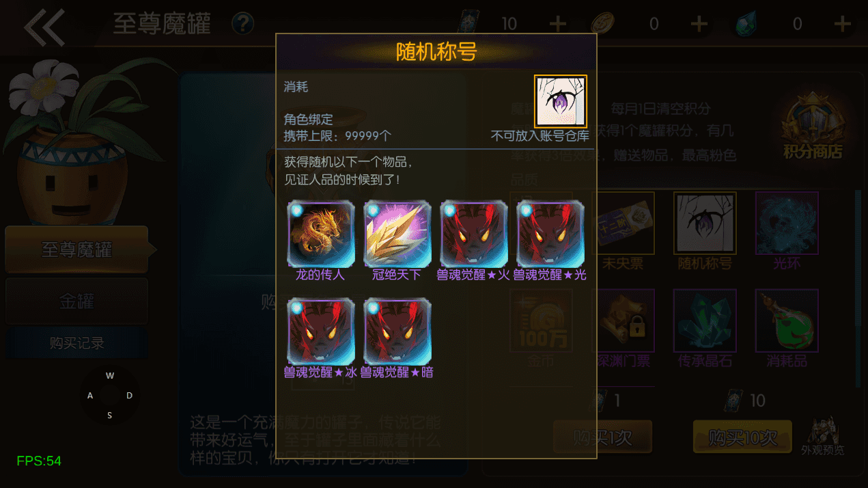Pick the 兽魂觉醒★暗 title icon
Screen dimensions: 868x488
pyautogui.click(x=397, y=331)
